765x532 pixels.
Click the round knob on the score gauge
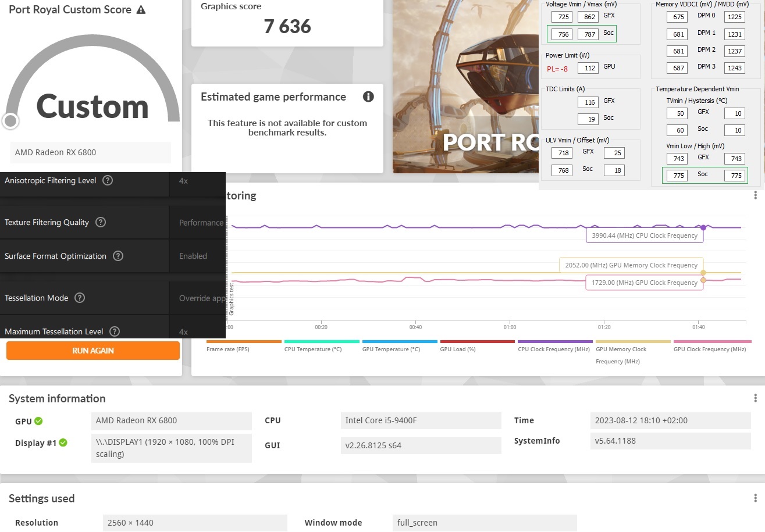coord(10,121)
